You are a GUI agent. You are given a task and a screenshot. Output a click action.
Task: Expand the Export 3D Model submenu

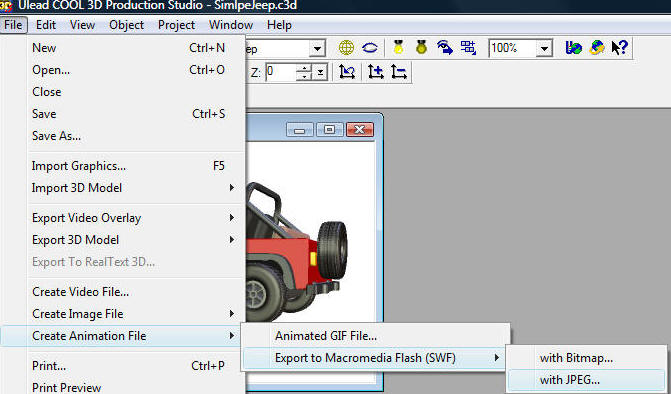(124, 240)
